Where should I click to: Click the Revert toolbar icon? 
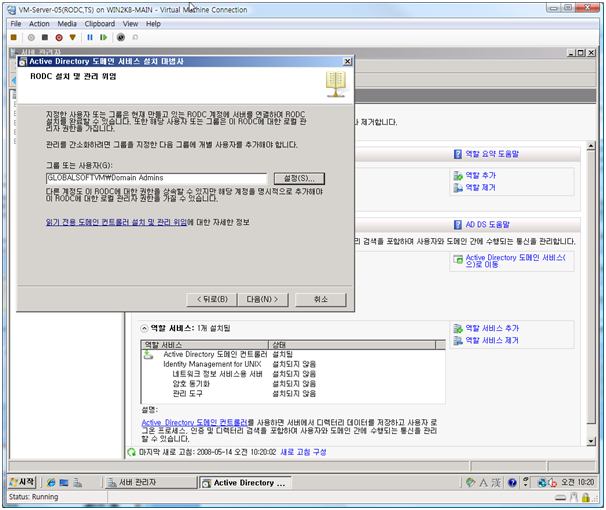(135, 37)
